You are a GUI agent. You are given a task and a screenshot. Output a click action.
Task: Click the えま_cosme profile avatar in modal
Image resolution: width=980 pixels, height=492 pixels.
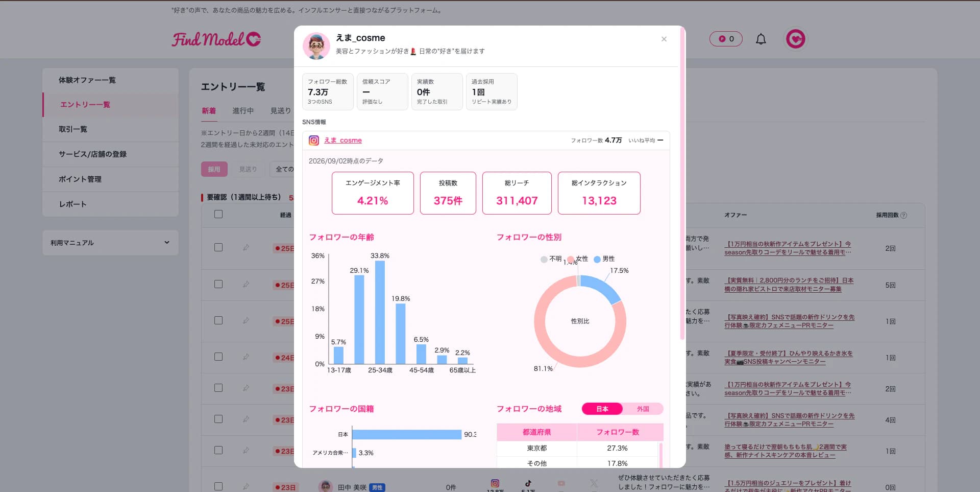(x=316, y=46)
